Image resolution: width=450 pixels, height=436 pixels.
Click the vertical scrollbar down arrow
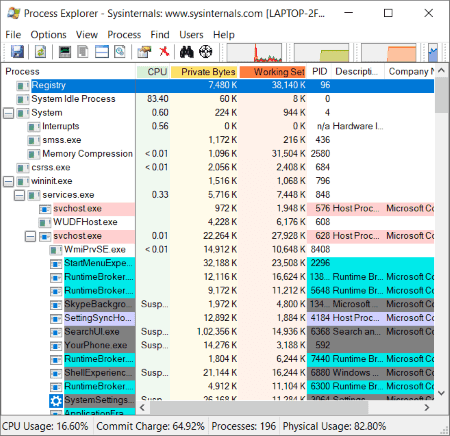tap(442, 393)
